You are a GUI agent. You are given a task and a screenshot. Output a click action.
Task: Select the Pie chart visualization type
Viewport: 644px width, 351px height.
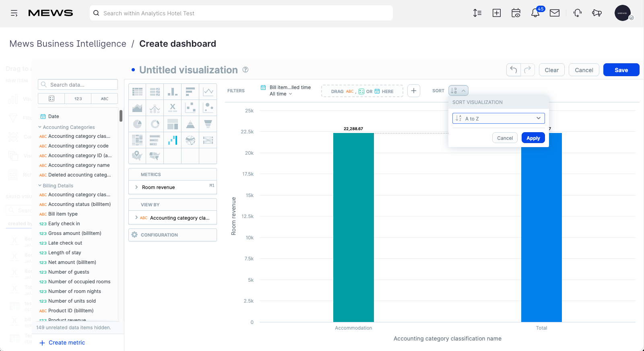(x=137, y=124)
